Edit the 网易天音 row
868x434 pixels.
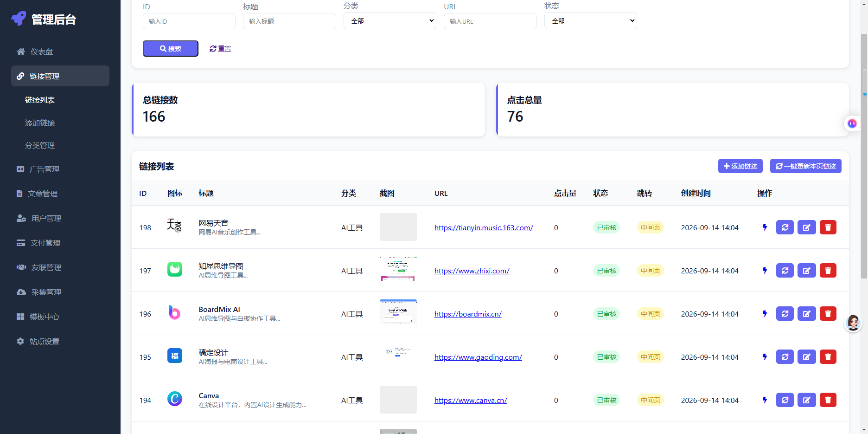[x=807, y=227]
